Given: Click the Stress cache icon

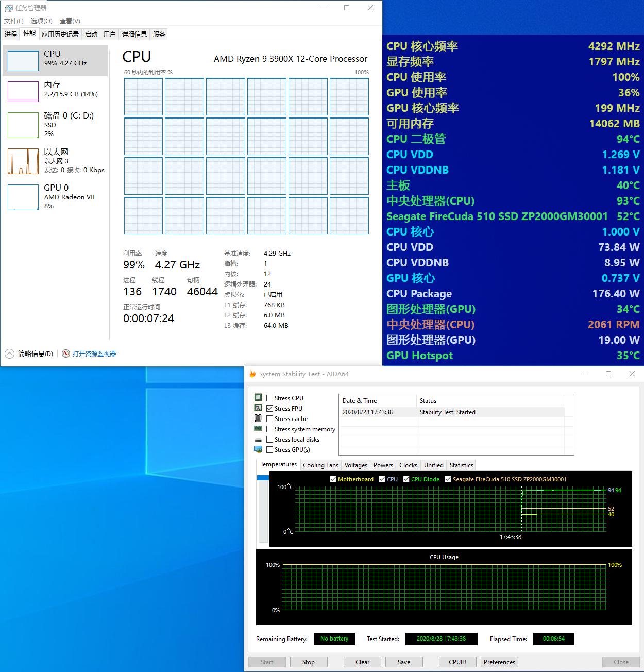Looking at the screenshot, I should pyautogui.click(x=259, y=418).
